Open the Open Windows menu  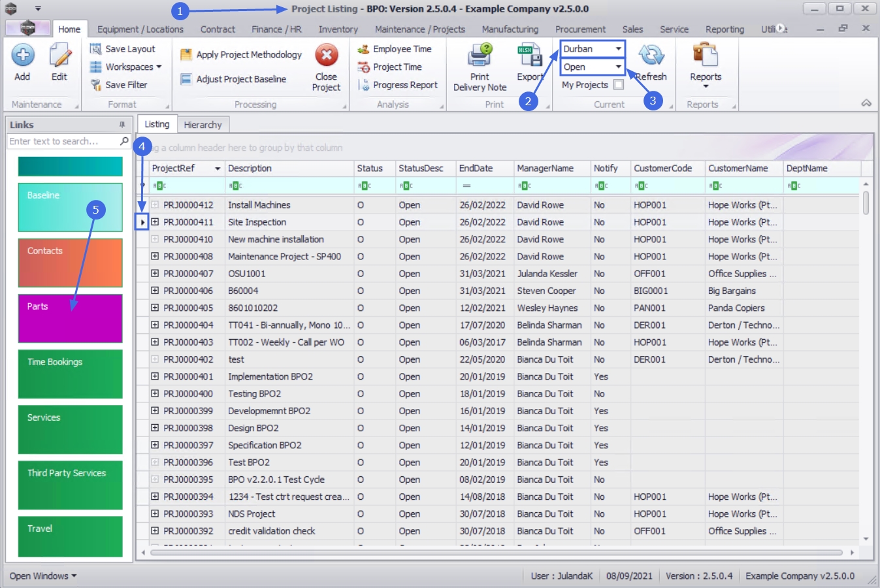(x=43, y=576)
